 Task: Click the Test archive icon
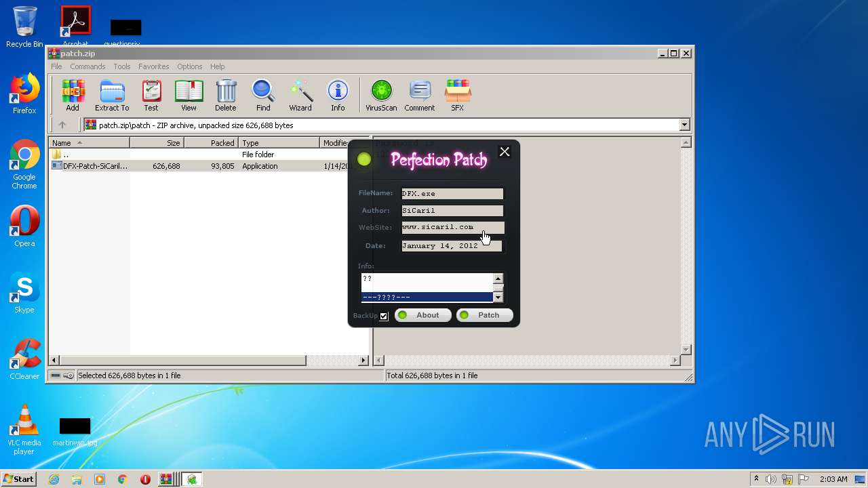pos(151,95)
